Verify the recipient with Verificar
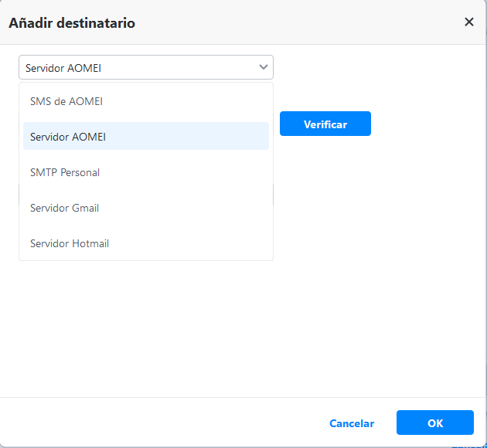The height and width of the screenshot is (448, 487). point(325,124)
